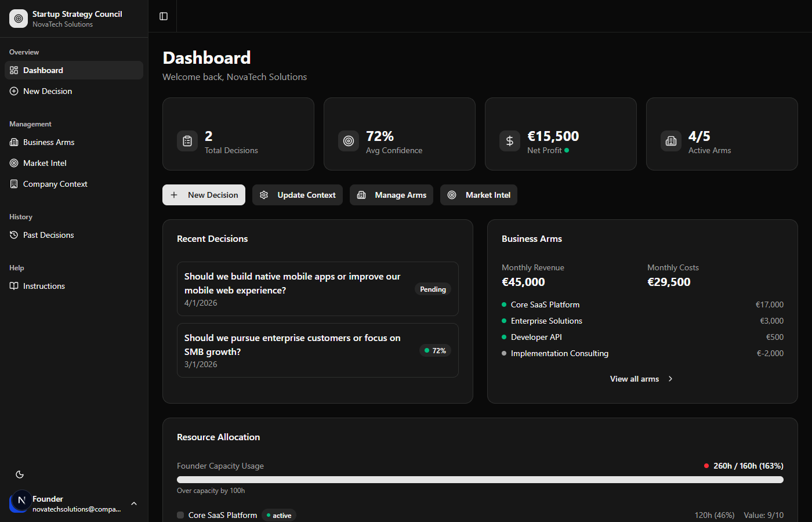812x522 pixels.
Task: Click the dollar icon on Net Profit card
Action: [509, 140]
